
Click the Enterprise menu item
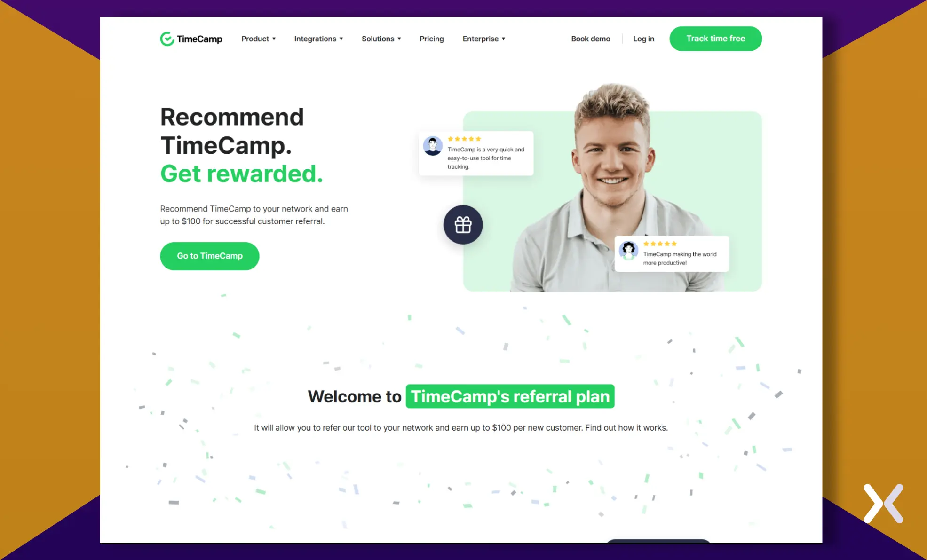pyautogui.click(x=483, y=39)
